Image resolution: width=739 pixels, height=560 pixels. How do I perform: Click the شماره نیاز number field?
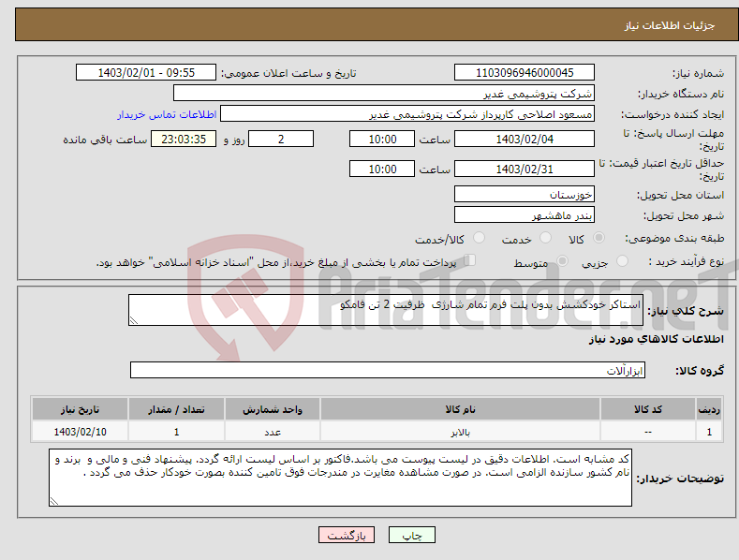coord(525,73)
